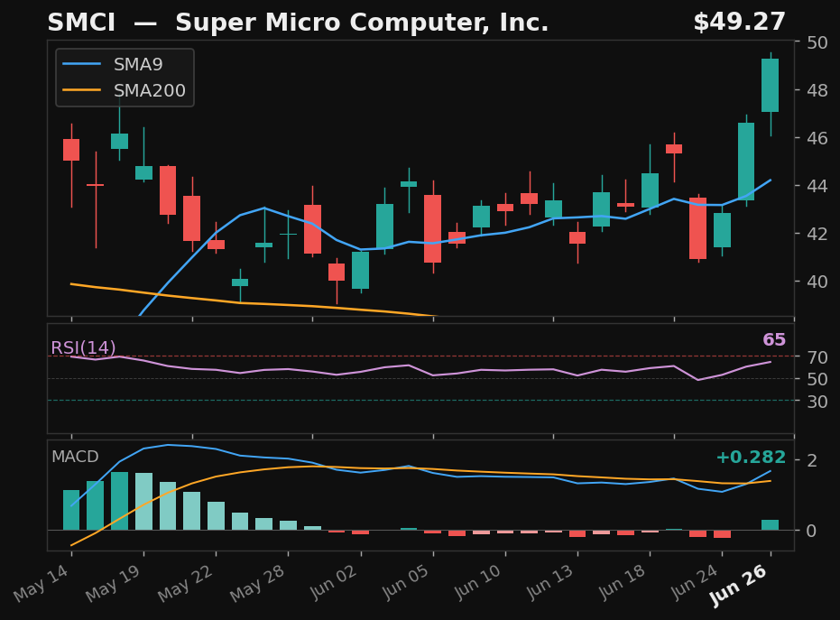This screenshot has width=840, height=620.
Task: Click the orange SMA200 legend line swatch
Action: pyautogui.click(x=81, y=90)
